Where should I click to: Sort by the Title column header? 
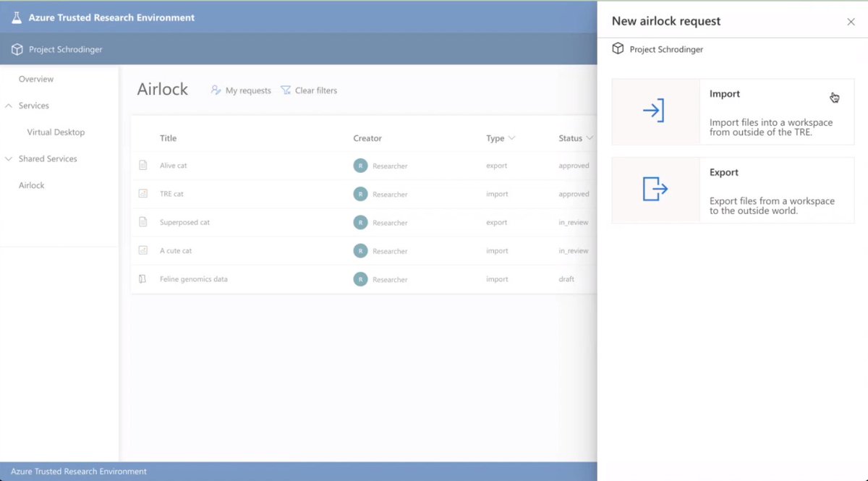point(168,138)
